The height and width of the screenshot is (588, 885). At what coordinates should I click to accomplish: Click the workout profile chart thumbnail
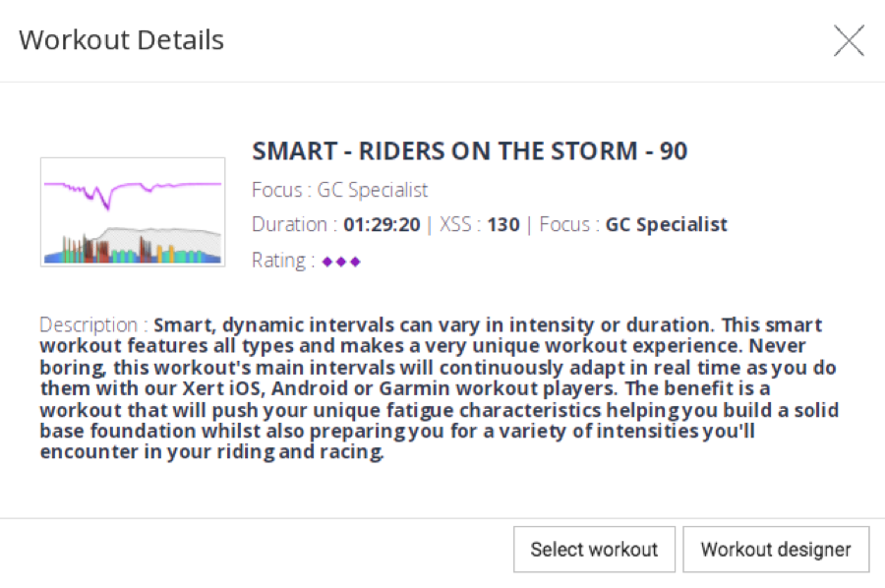click(133, 211)
